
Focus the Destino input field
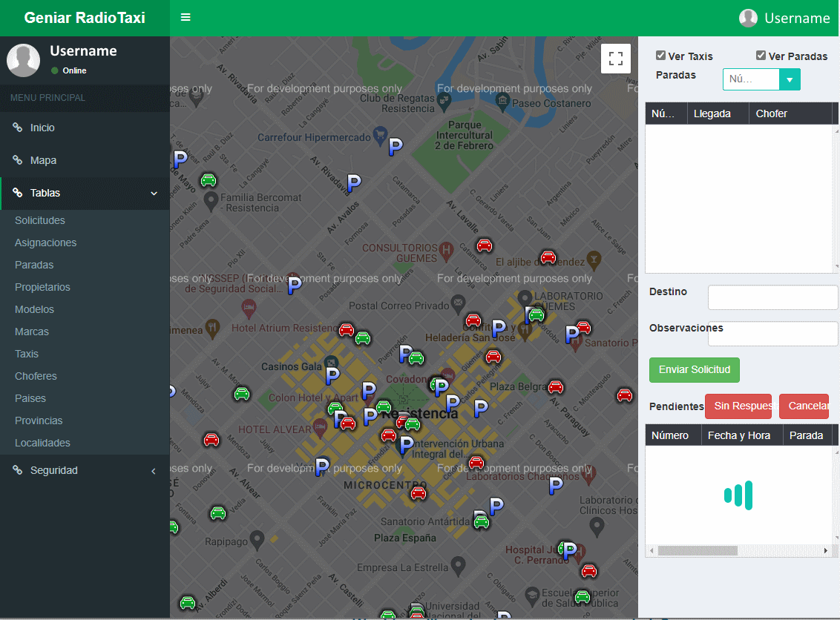[x=772, y=297]
